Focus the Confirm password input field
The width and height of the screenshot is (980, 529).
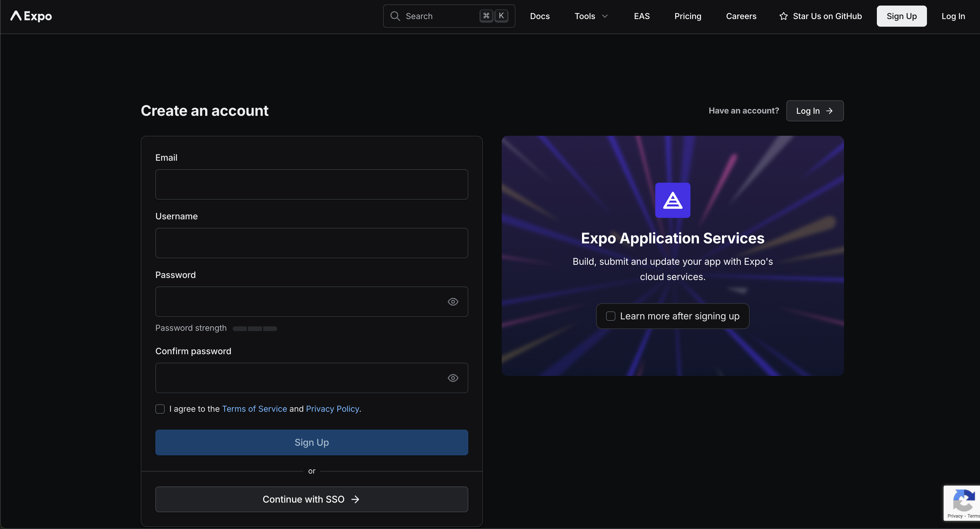(x=312, y=377)
